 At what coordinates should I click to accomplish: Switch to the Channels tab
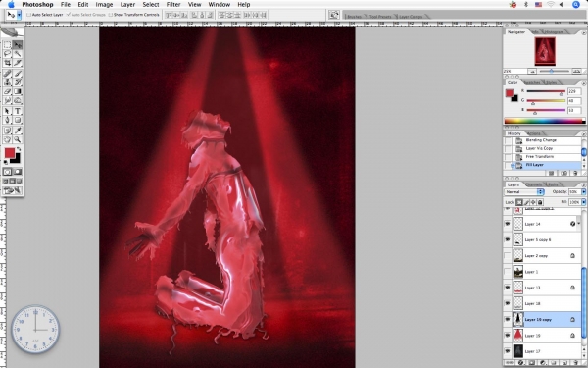[534, 184]
